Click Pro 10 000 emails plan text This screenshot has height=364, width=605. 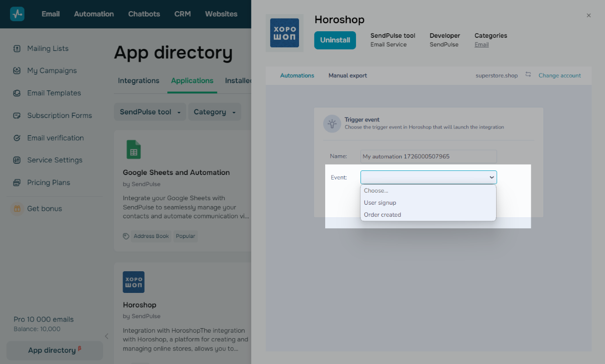tap(43, 319)
